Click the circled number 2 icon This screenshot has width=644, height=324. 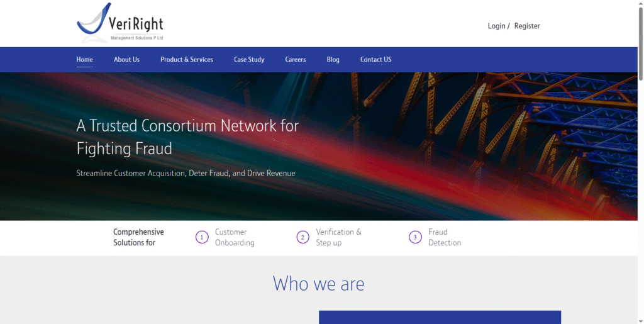point(303,237)
